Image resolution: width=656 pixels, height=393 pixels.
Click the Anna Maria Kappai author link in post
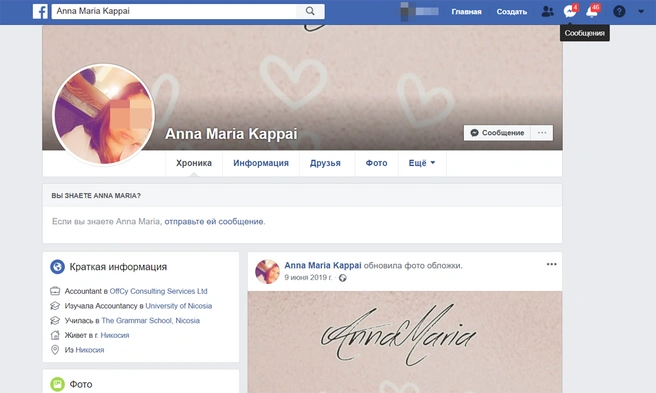323,265
